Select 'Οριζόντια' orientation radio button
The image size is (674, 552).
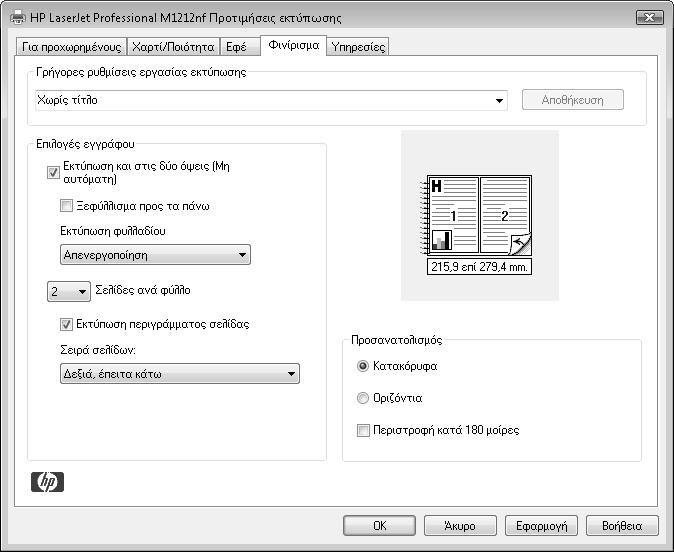363,398
